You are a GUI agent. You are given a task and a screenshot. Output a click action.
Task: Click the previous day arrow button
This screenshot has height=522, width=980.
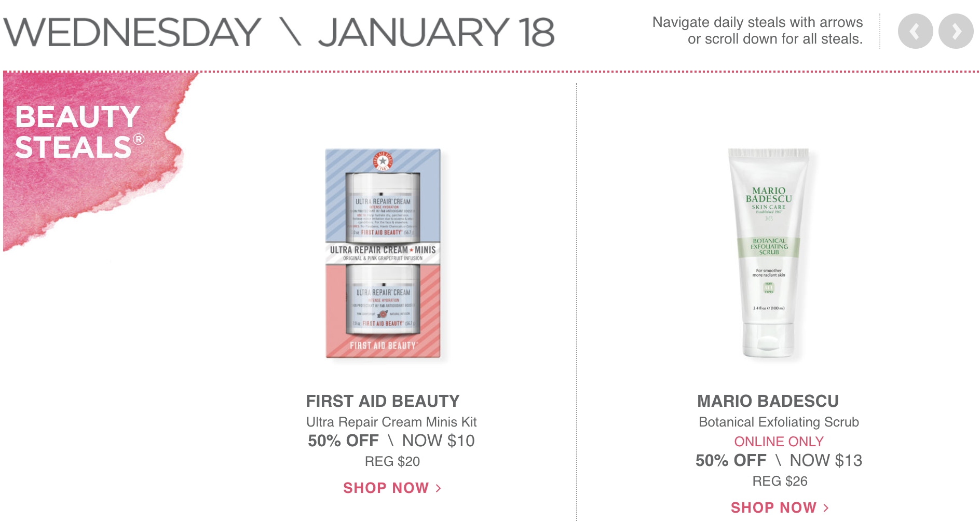click(915, 31)
